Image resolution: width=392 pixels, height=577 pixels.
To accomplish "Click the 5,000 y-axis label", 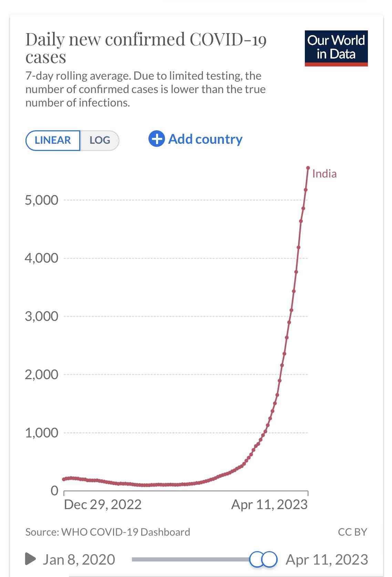I will tap(42, 200).
